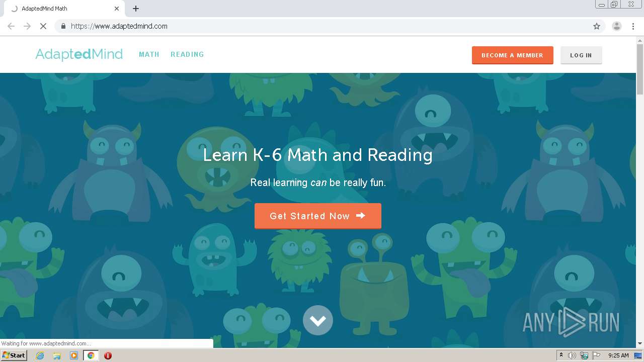This screenshot has height=362, width=644.
Task: Click the Get Started Now button
Action: point(318,216)
